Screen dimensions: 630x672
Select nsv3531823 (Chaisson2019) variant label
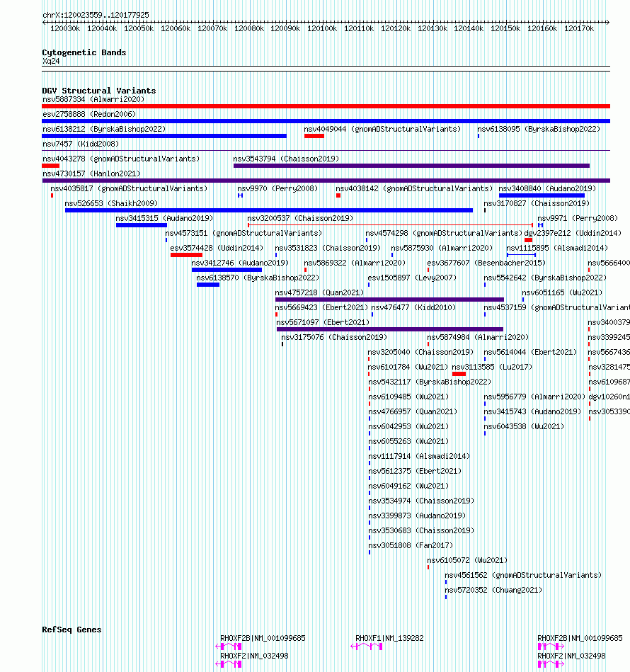[328, 248]
